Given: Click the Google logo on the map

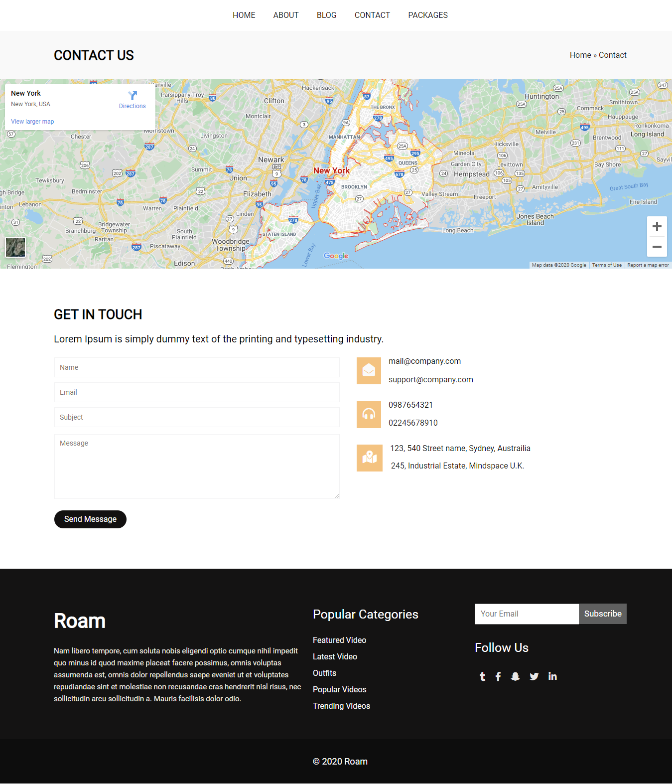Looking at the screenshot, I should 336,256.
